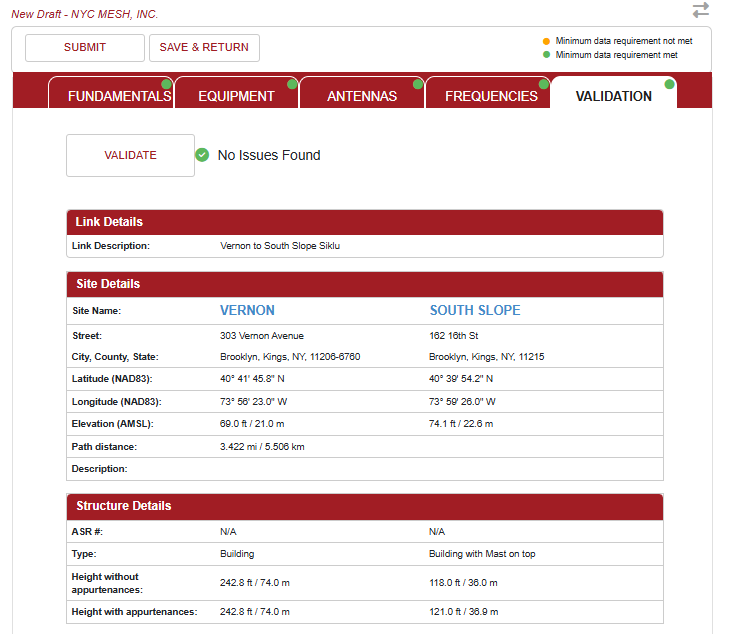Open the SOUTH SLOPE site name link
Viewport: 732px width, 634px height.
[x=475, y=310]
